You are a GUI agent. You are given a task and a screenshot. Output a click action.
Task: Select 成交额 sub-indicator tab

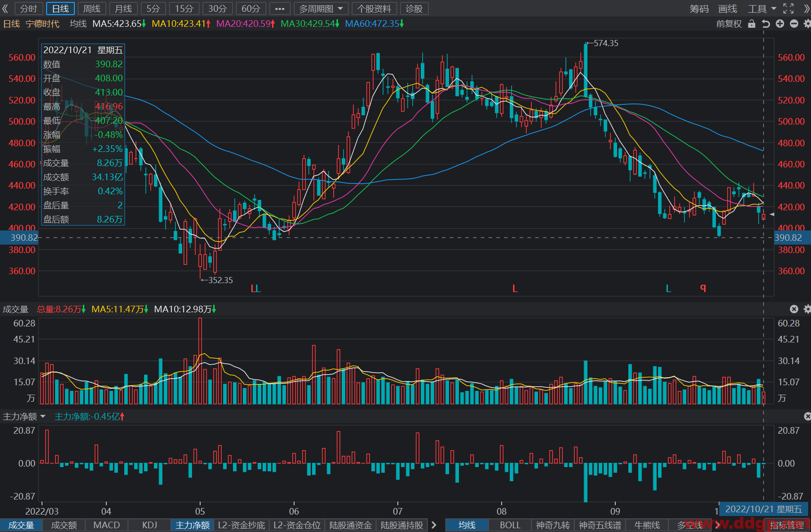[x=64, y=525]
